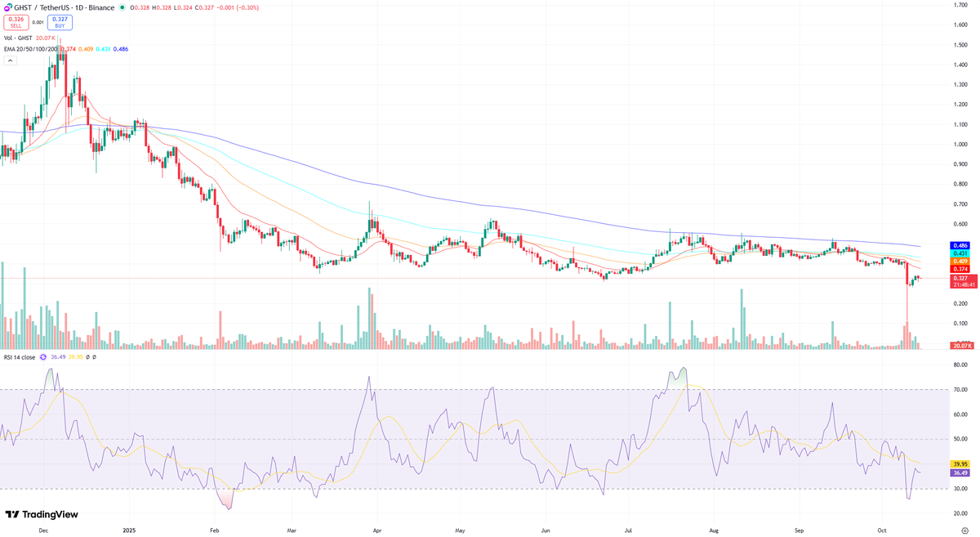Click the blue 0.486 price axis label
980x537 pixels.
(960, 245)
